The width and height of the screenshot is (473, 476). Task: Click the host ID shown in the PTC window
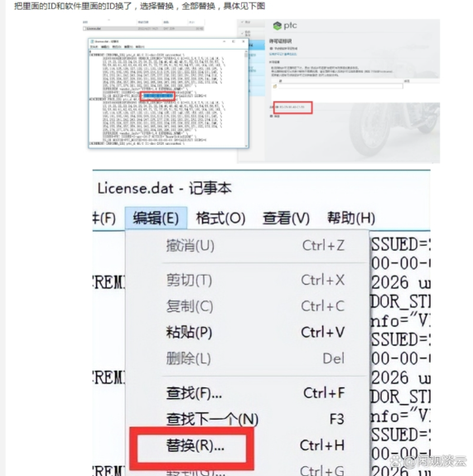292,107
